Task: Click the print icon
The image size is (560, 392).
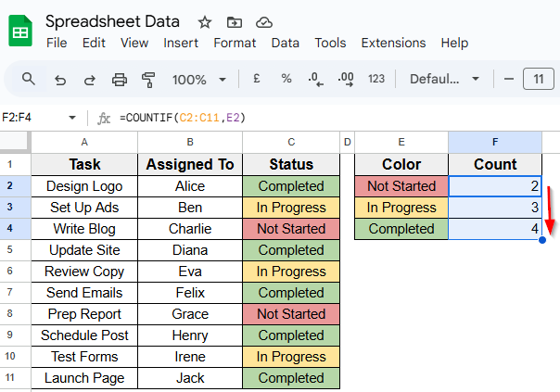Action: point(120,80)
